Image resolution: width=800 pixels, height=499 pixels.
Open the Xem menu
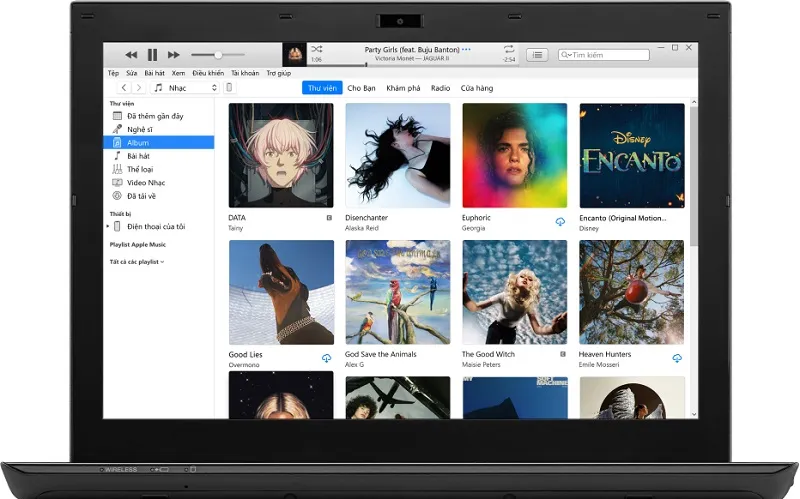click(x=178, y=73)
